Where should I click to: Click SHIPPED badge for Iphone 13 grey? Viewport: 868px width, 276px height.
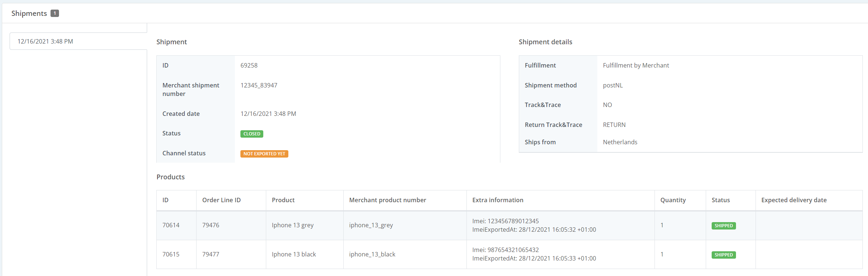pyautogui.click(x=723, y=226)
